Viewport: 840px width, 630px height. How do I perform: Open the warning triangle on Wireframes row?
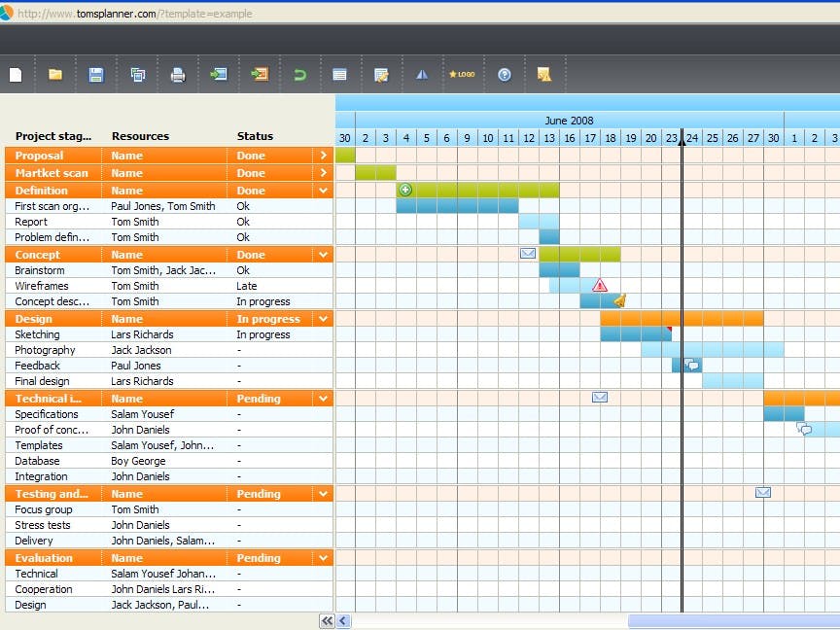[600, 285]
